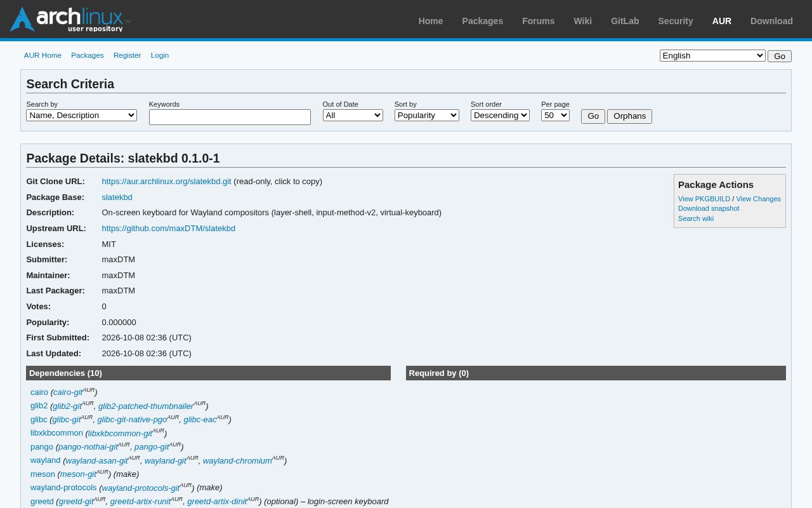Click the Arch Linux user repository logo
The height and width of the screenshot is (508, 812).
point(70,19)
